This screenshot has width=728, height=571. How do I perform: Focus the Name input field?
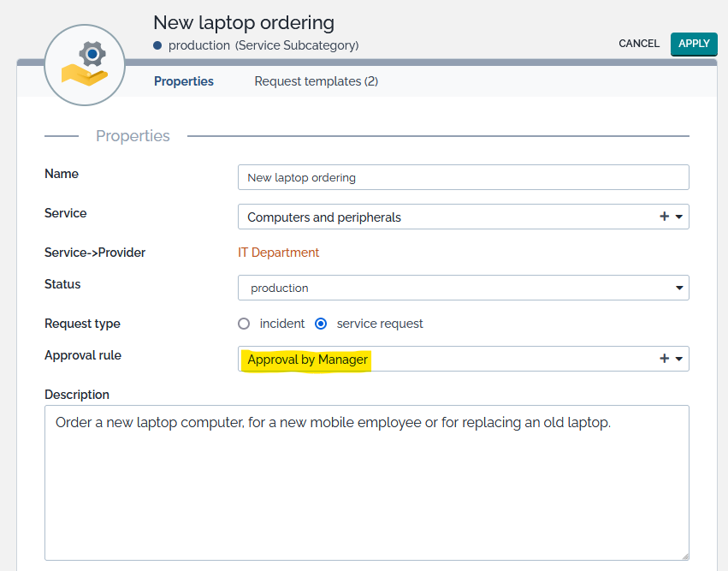(463, 177)
